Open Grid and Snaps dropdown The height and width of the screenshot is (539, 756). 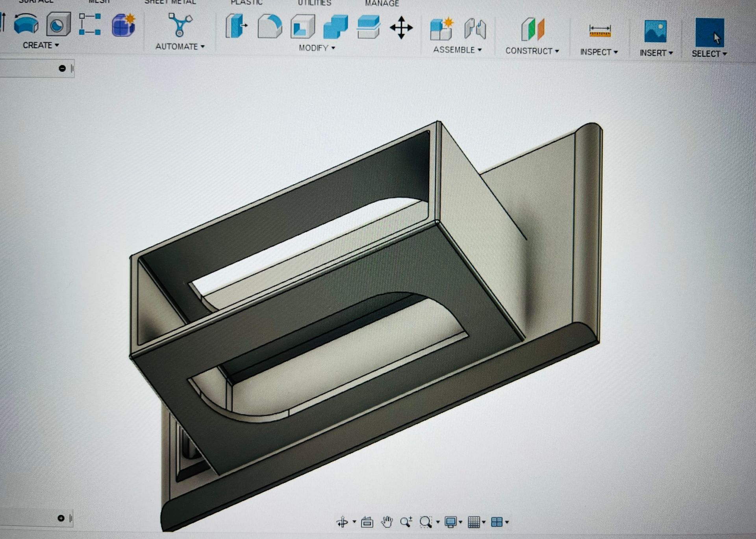tap(476, 522)
